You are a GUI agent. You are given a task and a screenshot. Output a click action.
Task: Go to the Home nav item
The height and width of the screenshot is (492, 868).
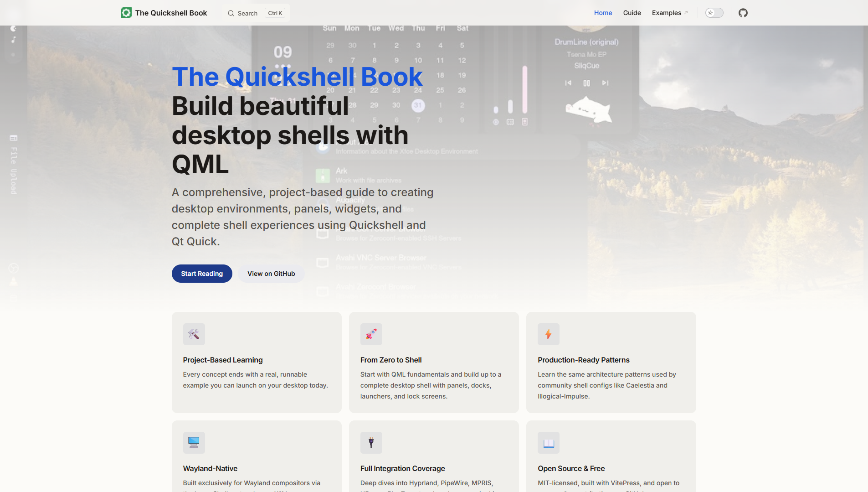tap(603, 13)
